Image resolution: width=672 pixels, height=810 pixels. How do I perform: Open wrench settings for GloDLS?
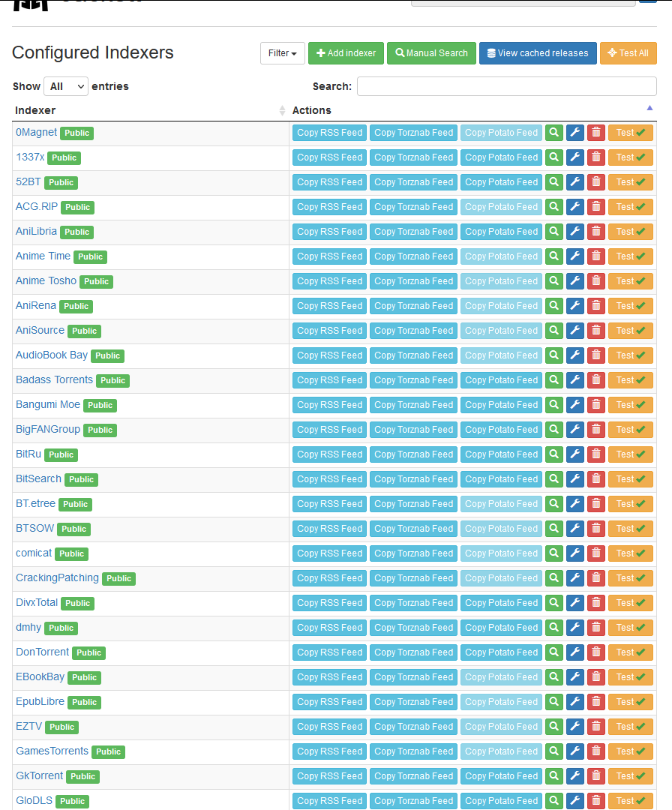coord(575,801)
